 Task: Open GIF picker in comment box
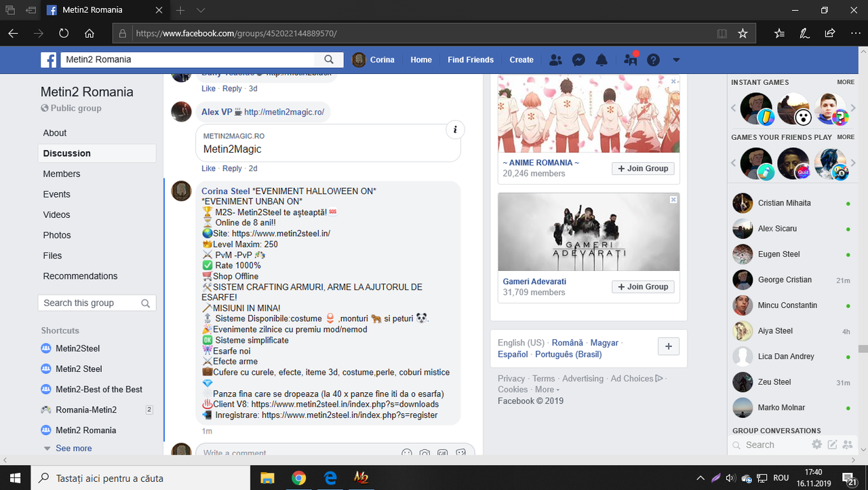(443, 453)
